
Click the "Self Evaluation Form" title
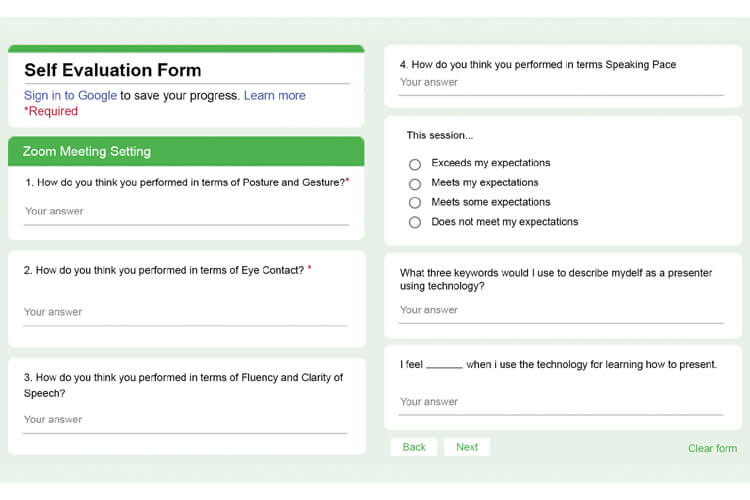pyautogui.click(x=113, y=70)
